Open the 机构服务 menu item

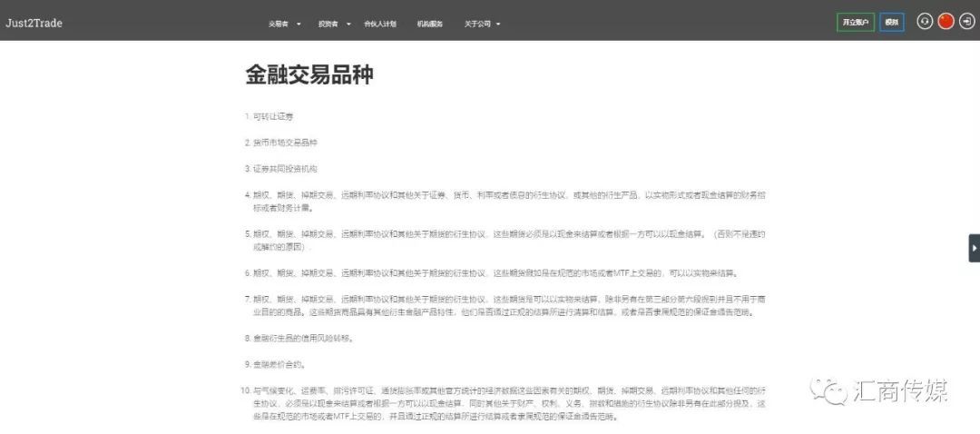430,24
